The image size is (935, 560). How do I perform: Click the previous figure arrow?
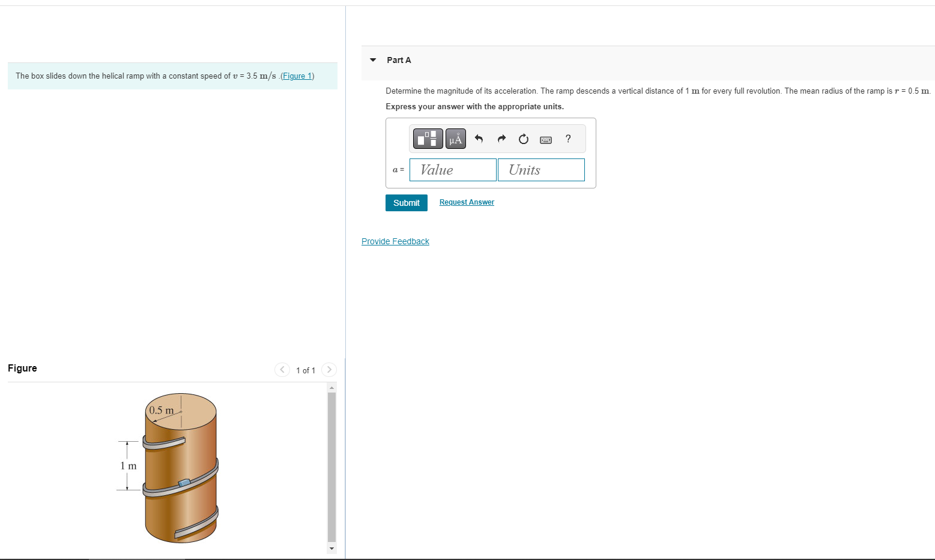coord(282,370)
